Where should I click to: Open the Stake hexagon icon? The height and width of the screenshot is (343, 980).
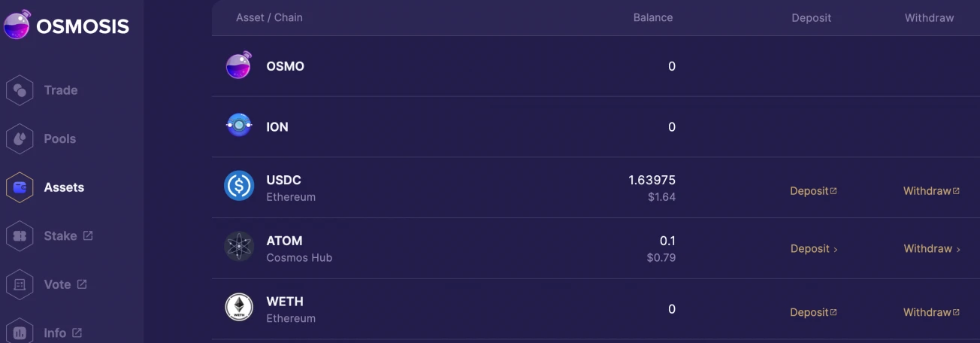pos(20,236)
